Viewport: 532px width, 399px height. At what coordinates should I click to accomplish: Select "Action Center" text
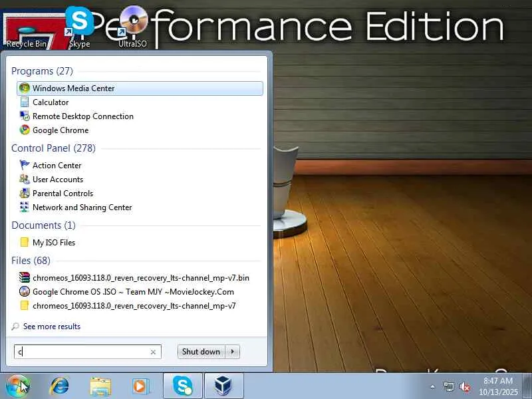coord(57,165)
